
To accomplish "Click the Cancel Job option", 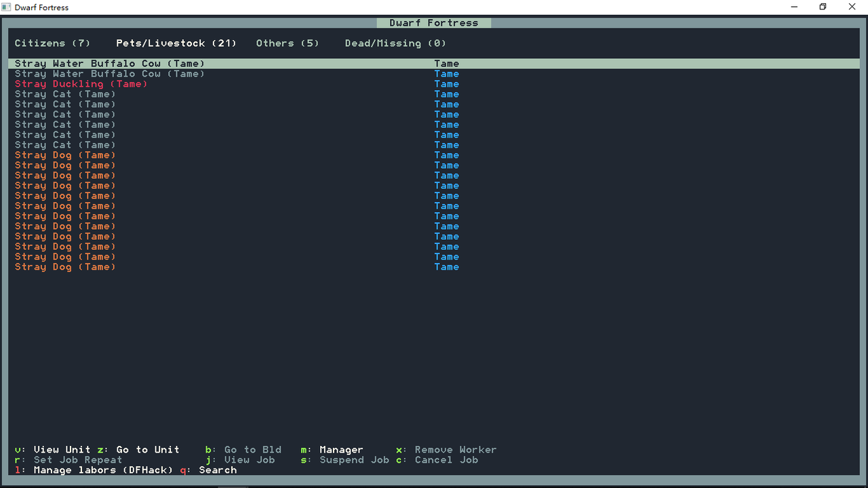I will 437,460.
